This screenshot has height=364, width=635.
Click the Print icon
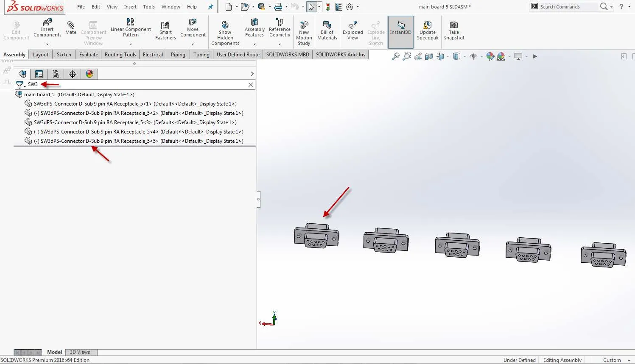(278, 7)
